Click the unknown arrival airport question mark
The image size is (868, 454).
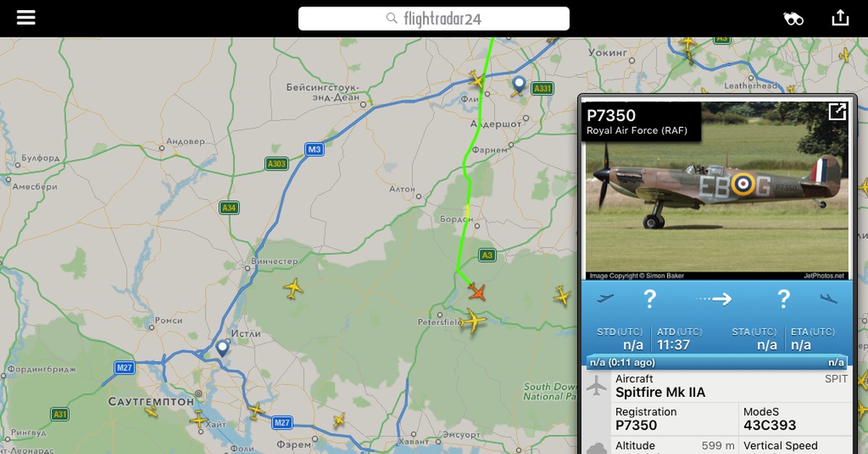pyautogui.click(x=783, y=298)
